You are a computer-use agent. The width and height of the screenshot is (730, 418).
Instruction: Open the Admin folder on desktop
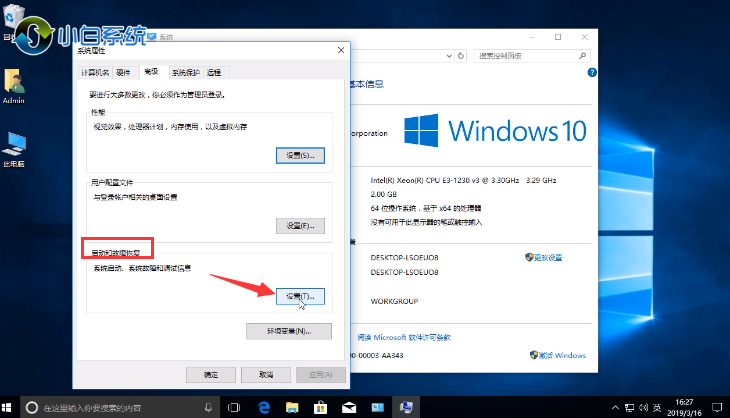click(x=14, y=85)
